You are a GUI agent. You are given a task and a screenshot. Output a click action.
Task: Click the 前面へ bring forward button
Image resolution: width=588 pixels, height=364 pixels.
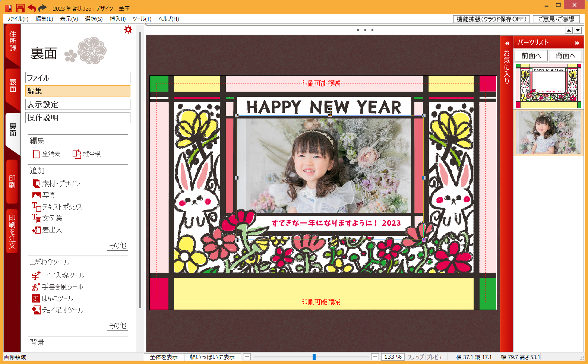531,56
